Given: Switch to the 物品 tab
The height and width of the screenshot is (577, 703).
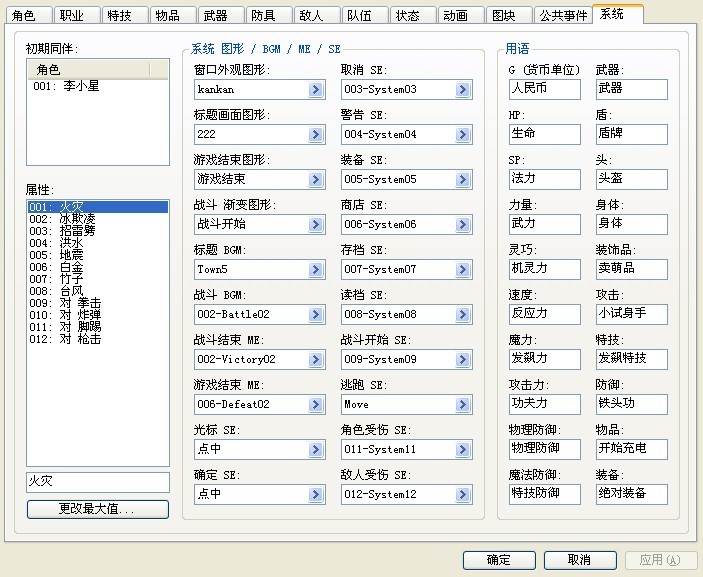Looking at the screenshot, I should pyautogui.click(x=173, y=16).
